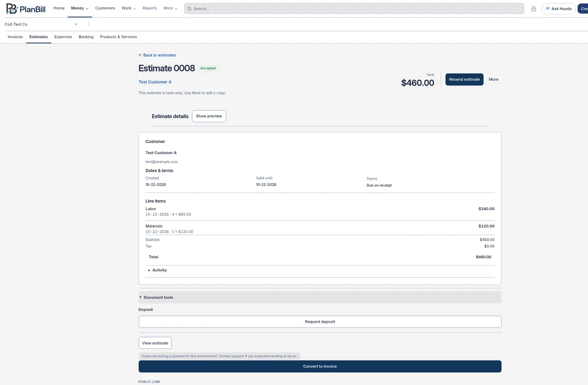Click the test@example.com email text
The width and height of the screenshot is (588, 385).
(162, 162)
